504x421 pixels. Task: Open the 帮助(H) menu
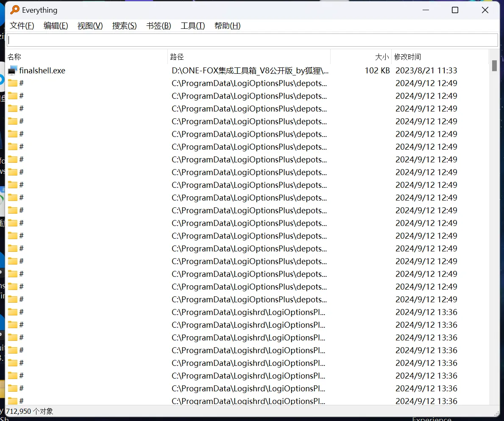coord(227,26)
